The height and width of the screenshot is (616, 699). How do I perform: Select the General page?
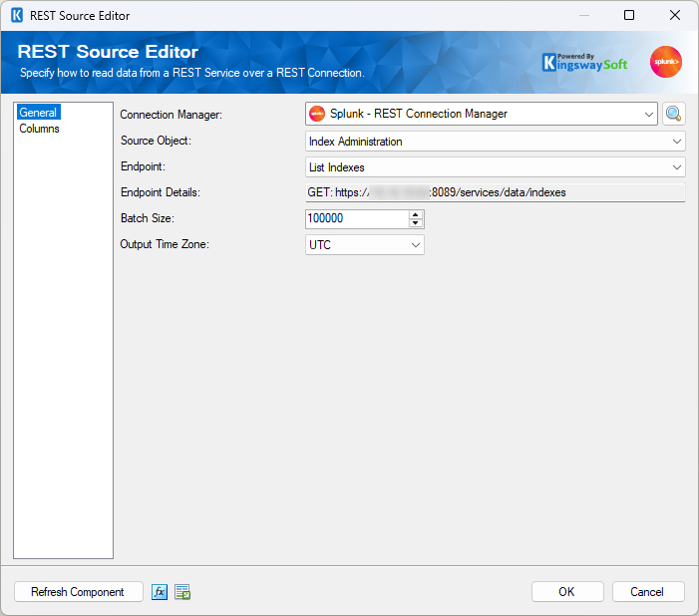coord(38,113)
